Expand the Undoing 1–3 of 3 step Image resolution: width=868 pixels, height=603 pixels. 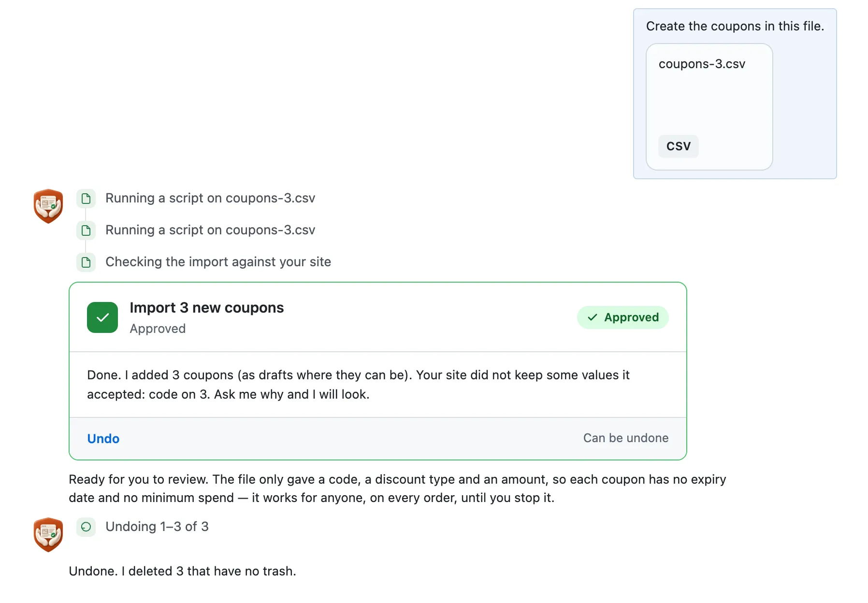(157, 527)
